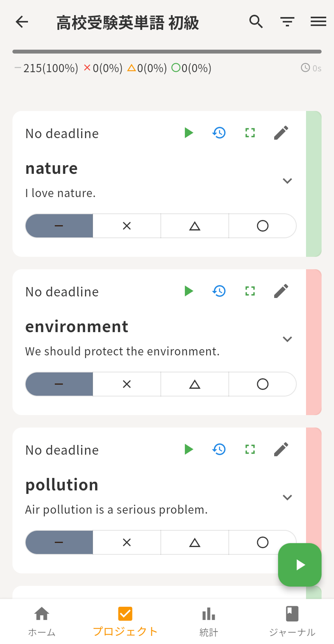
Task: Expand the pollution card chevron
Action: click(287, 497)
